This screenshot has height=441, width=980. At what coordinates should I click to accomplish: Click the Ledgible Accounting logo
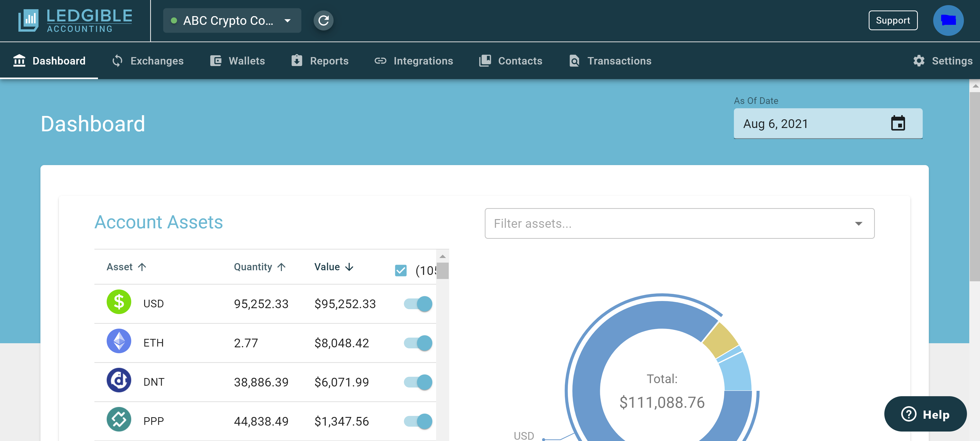pyautogui.click(x=75, y=20)
